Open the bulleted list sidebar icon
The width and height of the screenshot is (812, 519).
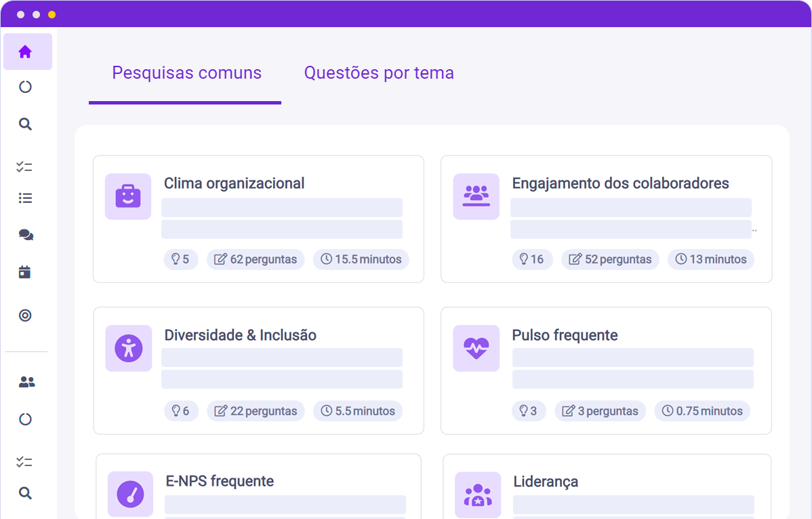pos(25,198)
